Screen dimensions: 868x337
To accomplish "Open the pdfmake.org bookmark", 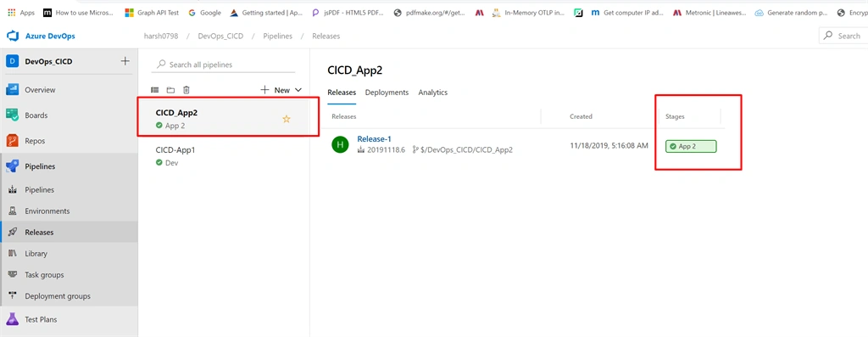I will [x=429, y=12].
